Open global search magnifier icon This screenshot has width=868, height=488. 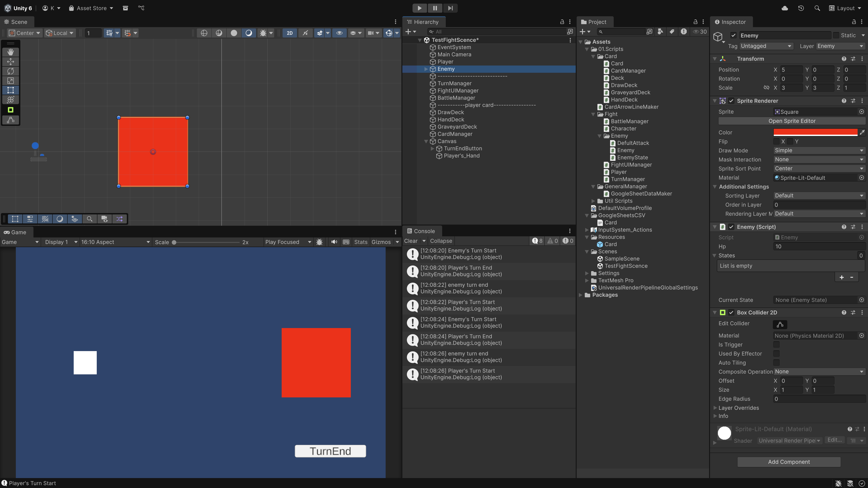click(x=817, y=8)
